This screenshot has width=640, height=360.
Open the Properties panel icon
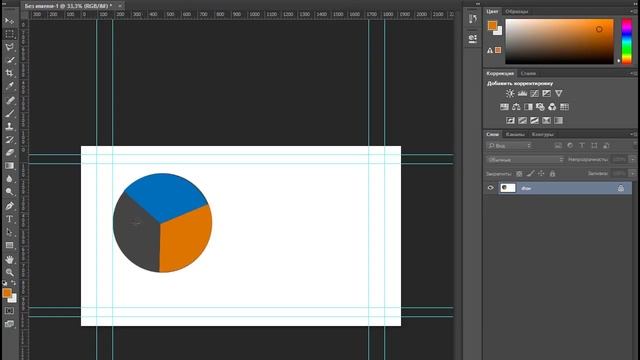[473, 38]
